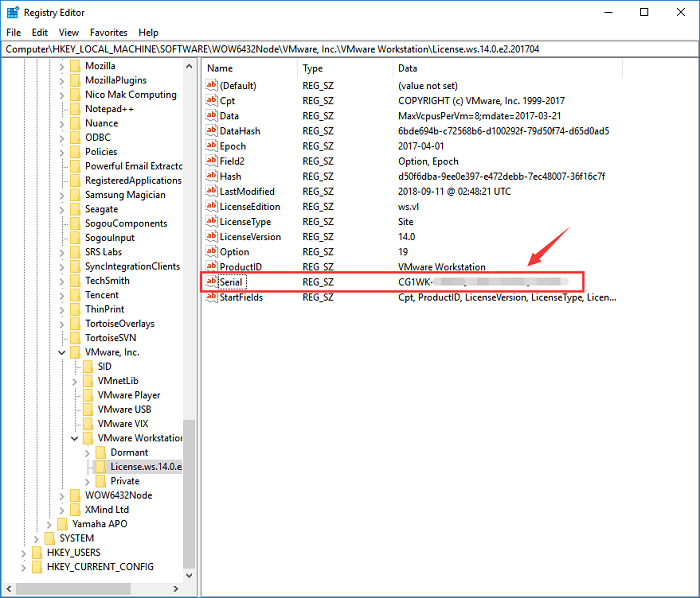Click the data '2018-09-11 @ 02:48:21 UTC'
This screenshot has width=700, height=598.
[454, 191]
